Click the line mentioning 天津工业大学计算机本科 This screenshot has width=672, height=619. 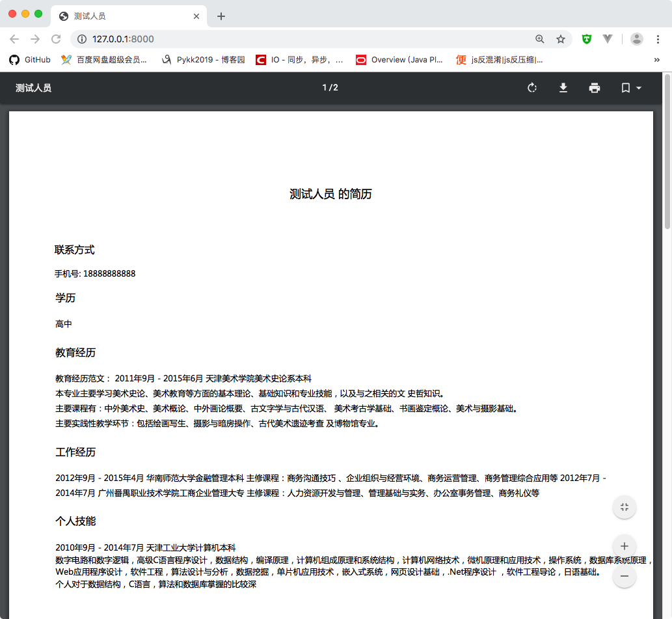[146, 547]
